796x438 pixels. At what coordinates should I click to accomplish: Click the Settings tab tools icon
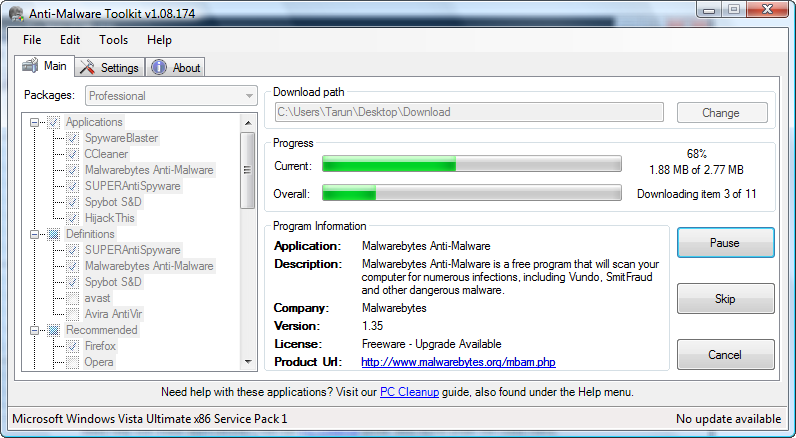tap(88, 67)
